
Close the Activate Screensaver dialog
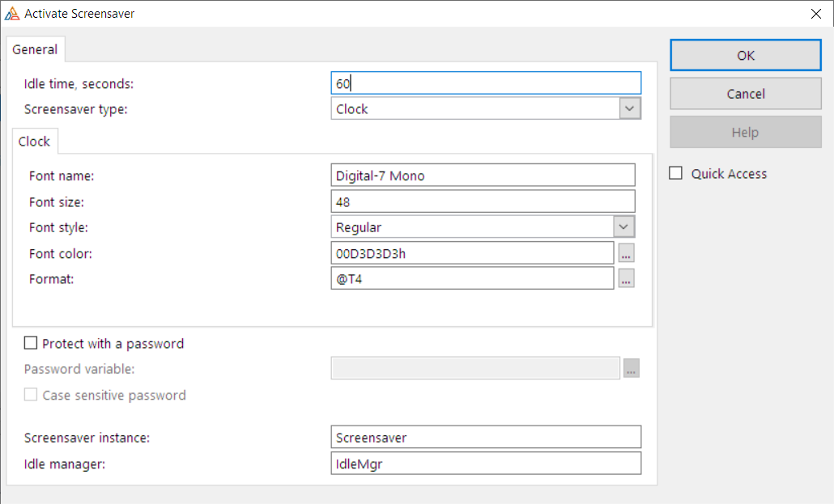(815, 13)
